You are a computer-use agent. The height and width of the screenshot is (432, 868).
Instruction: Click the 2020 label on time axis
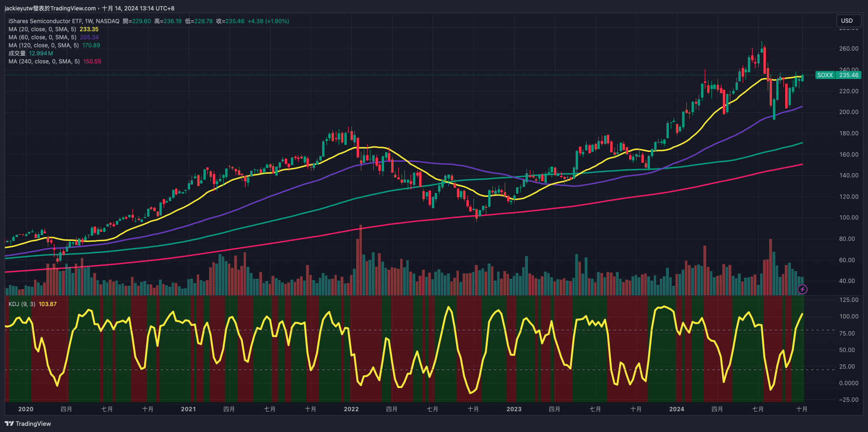[x=26, y=409]
